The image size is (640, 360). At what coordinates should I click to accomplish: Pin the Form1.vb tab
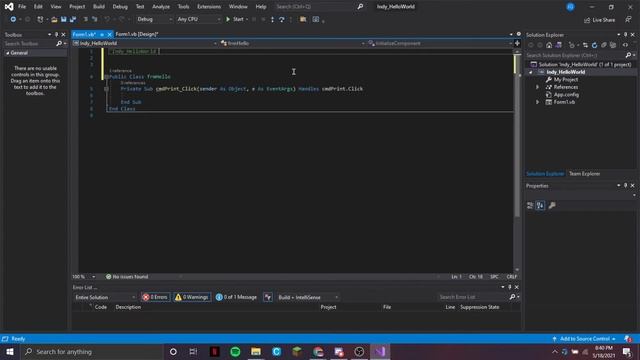point(102,34)
